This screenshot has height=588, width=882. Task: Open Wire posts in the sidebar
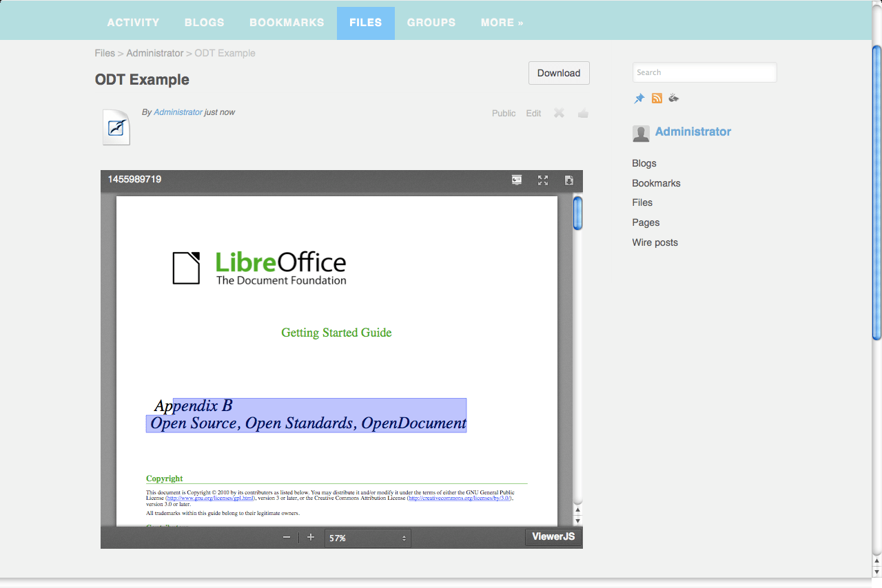655,242
